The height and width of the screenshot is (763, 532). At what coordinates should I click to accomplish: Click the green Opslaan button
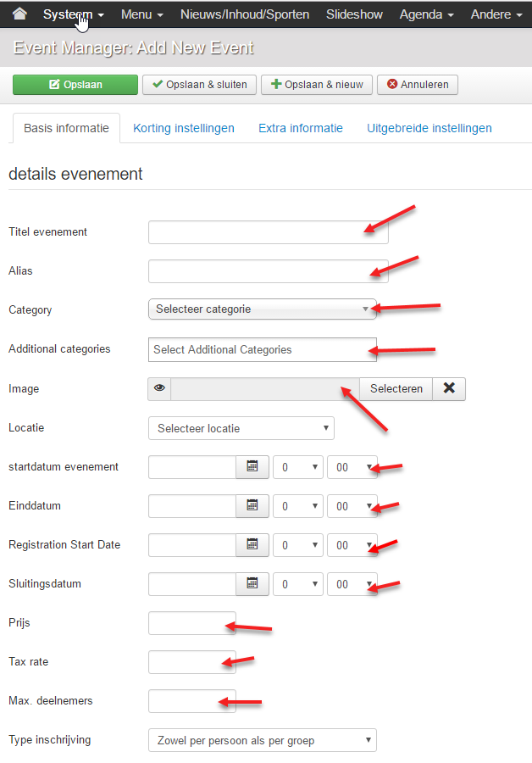[x=75, y=84]
